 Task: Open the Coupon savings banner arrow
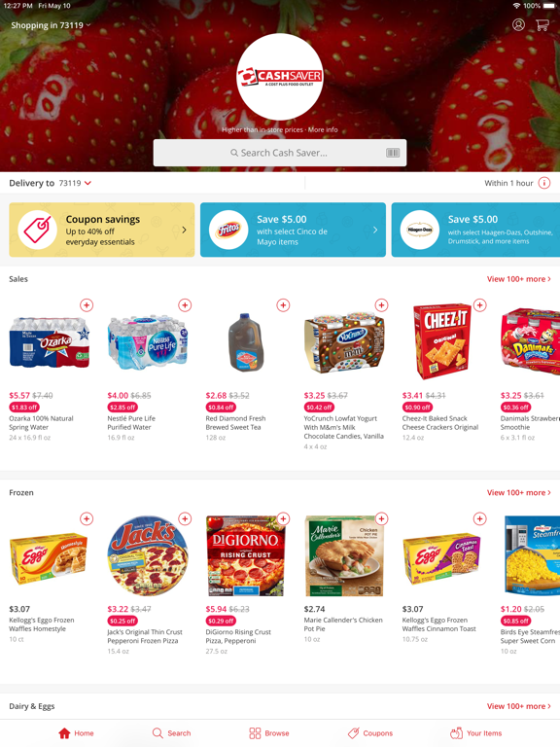tap(185, 230)
